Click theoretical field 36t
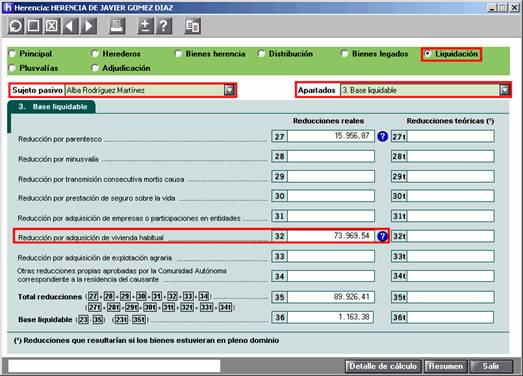Image resolution: width=523 pixels, height=376 pixels. click(x=451, y=317)
